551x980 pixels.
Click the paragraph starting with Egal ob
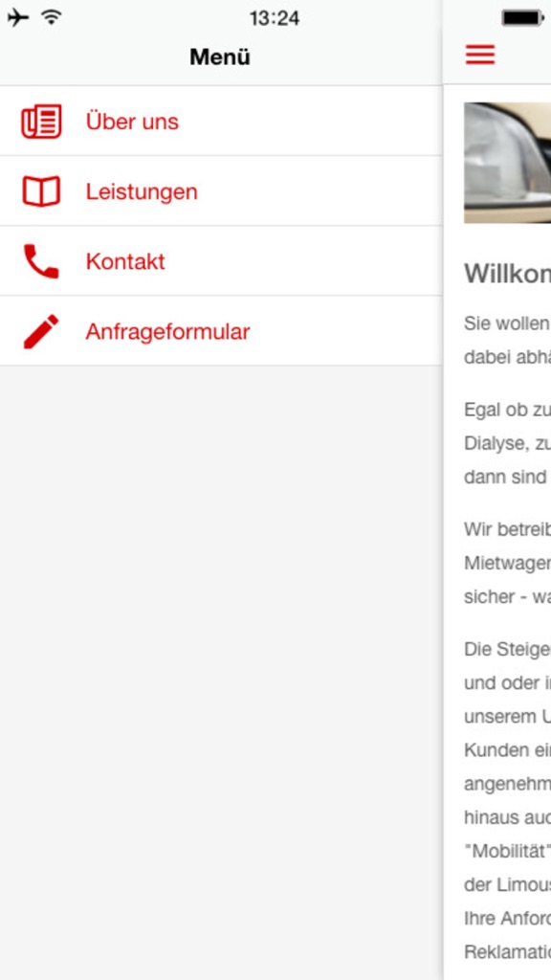pyautogui.click(x=507, y=444)
